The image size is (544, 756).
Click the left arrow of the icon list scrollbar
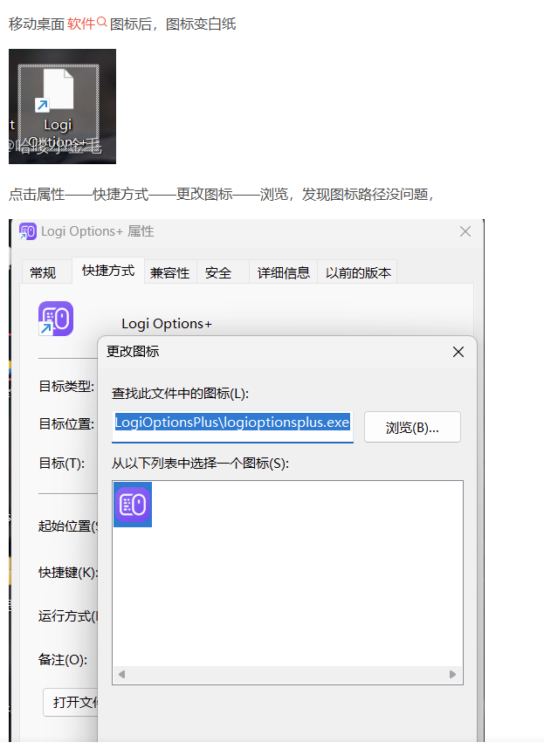coord(121,674)
